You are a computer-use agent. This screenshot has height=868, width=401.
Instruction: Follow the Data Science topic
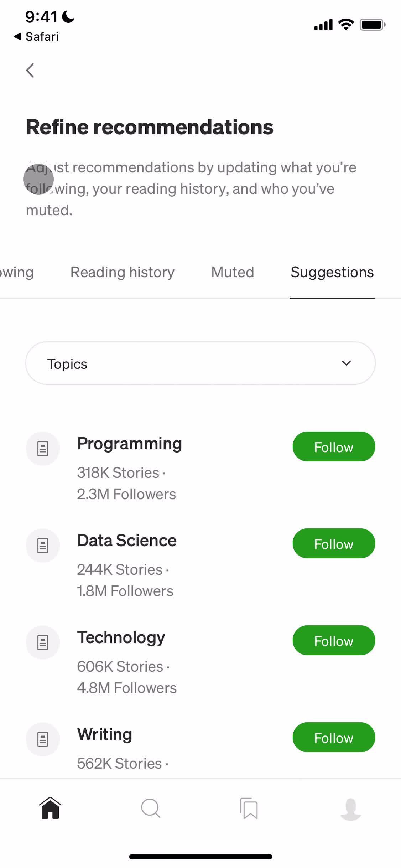[x=334, y=544]
